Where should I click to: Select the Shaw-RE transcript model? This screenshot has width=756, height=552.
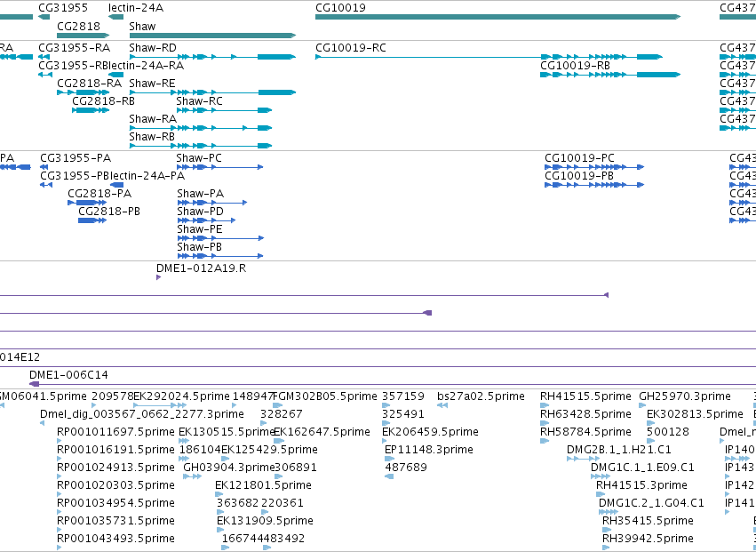212,92
